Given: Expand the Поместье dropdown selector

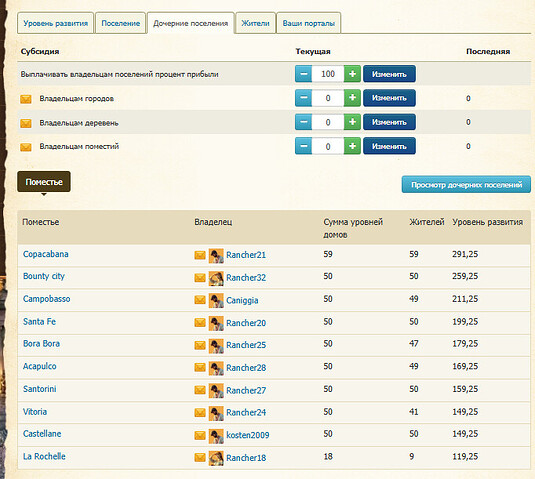Looking at the screenshot, I should tap(44, 182).
